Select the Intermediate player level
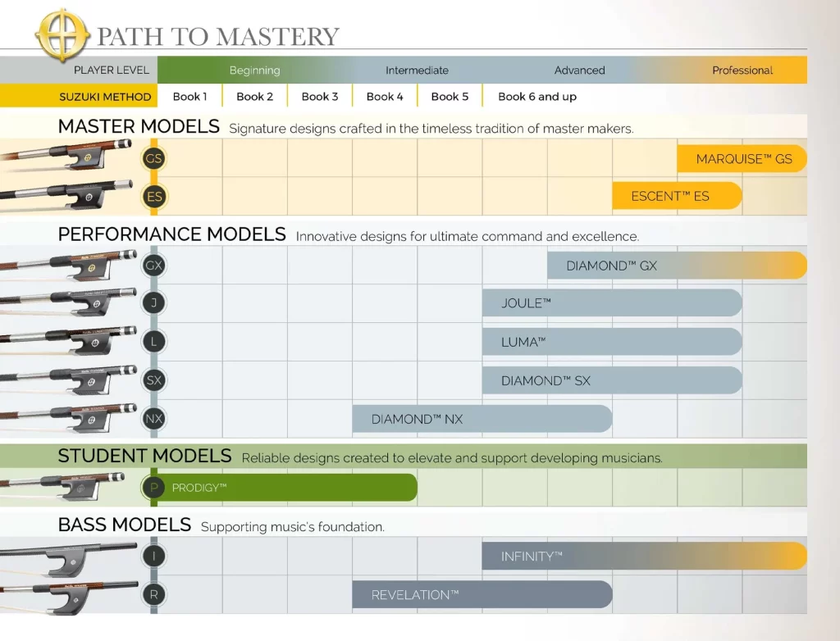Viewport: 840px width, 641px height. coord(417,70)
